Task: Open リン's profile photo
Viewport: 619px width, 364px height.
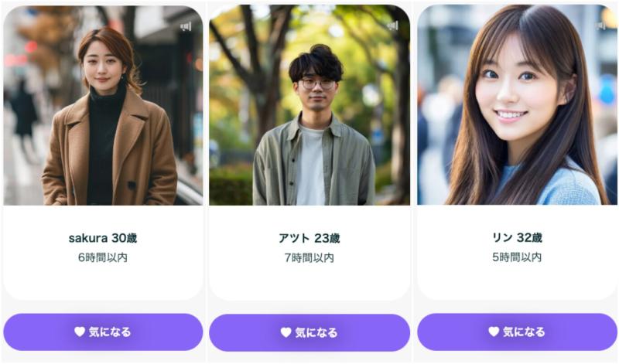Action: (517, 104)
